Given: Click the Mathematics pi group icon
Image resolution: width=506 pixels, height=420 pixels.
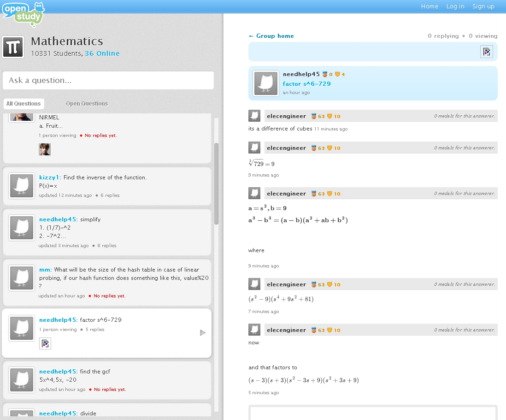Looking at the screenshot, I should pyautogui.click(x=13, y=47).
